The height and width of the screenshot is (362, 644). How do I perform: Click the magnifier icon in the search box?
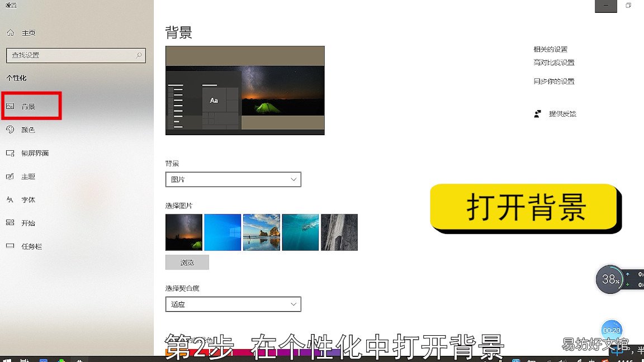coord(139,55)
